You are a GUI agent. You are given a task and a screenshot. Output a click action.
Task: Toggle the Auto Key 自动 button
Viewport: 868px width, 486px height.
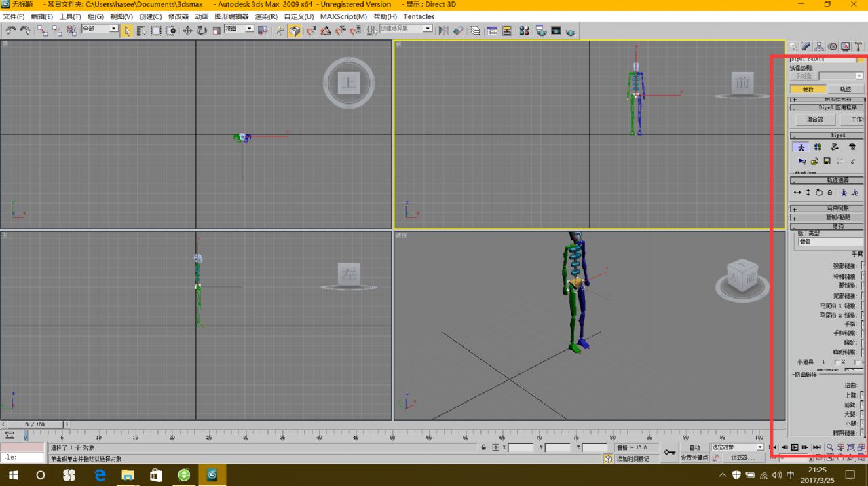[x=694, y=447]
